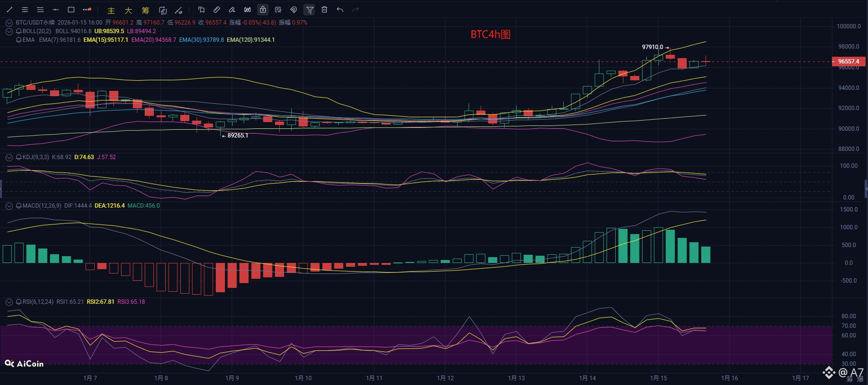Select the trend line drawing tool
This screenshot has height=385, width=868.
click(x=10, y=10)
